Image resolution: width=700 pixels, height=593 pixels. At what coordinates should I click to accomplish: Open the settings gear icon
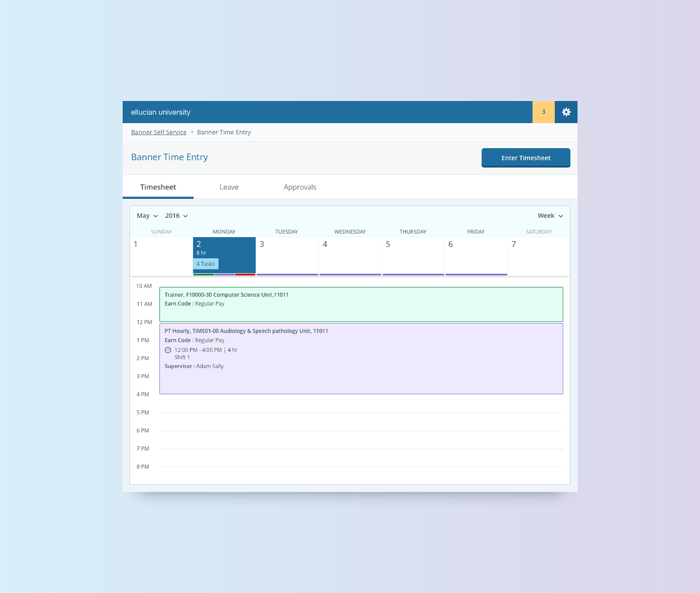(566, 112)
